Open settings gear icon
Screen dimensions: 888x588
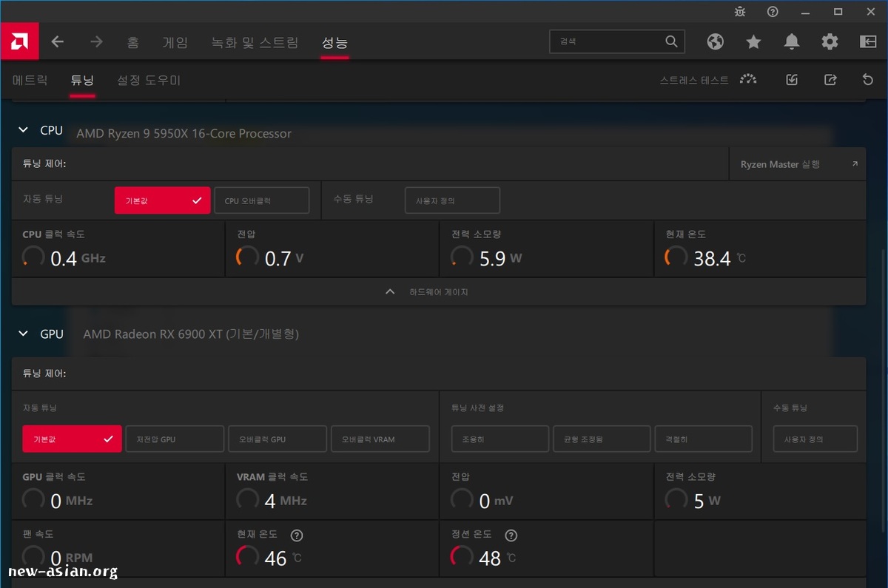830,42
